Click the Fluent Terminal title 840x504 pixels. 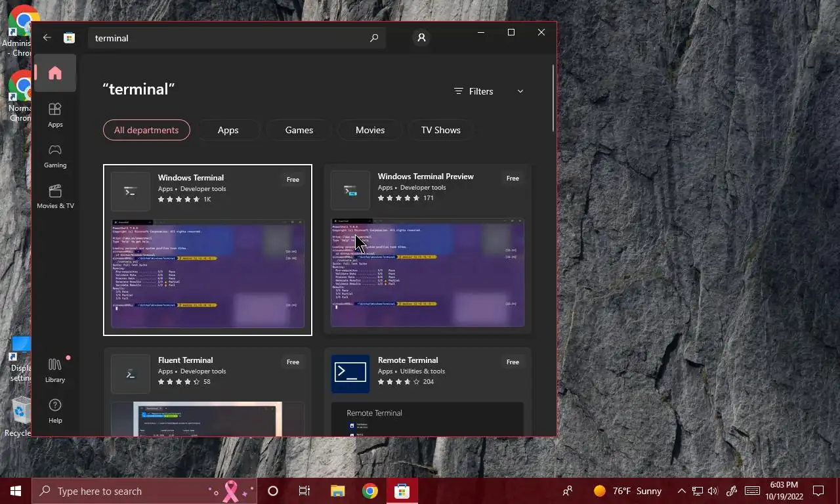[x=186, y=360]
